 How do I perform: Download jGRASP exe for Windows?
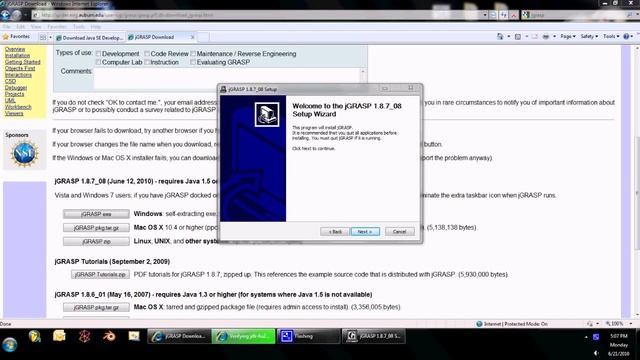click(96, 214)
